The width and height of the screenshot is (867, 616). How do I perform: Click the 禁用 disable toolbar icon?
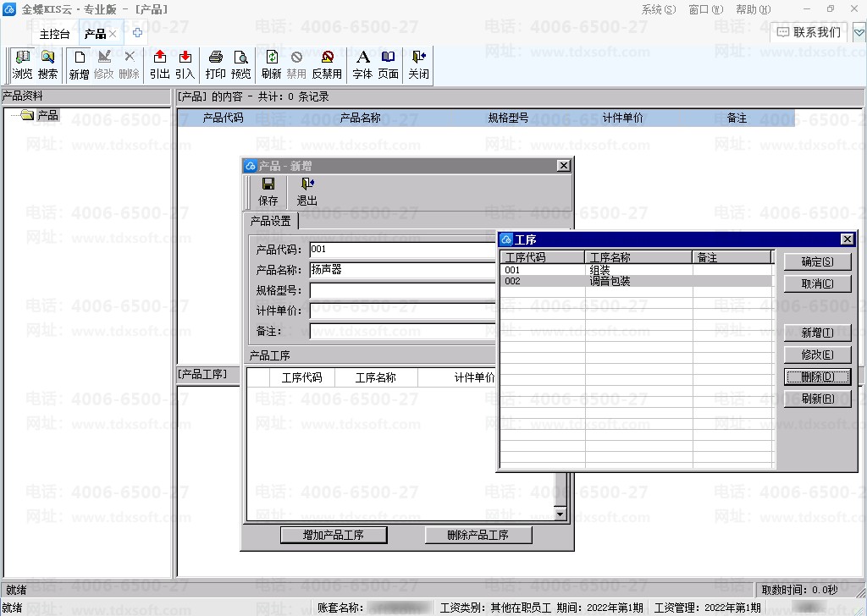(x=296, y=65)
